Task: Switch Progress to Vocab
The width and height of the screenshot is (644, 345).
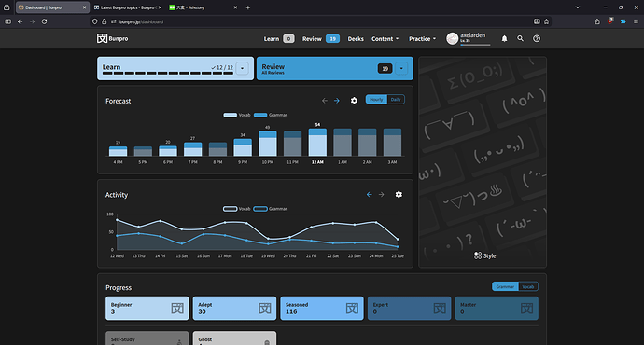Action: coord(528,286)
